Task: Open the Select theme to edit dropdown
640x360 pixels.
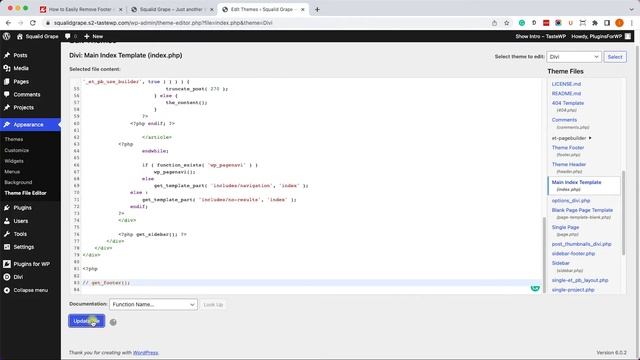Action: [573, 57]
